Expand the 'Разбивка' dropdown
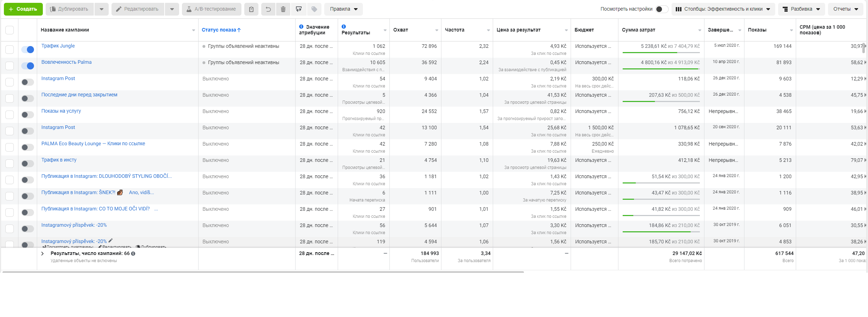The width and height of the screenshot is (868, 317). [801, 9]
